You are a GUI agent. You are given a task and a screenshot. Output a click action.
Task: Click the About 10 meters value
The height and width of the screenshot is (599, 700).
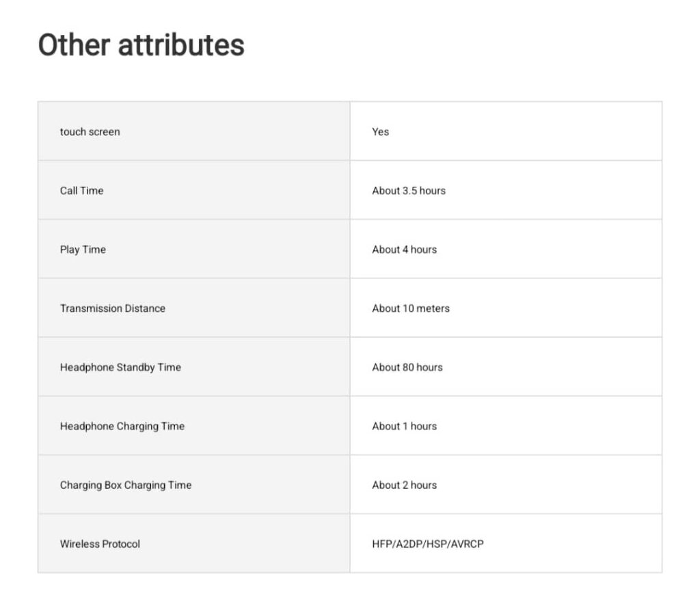[411, 308]
